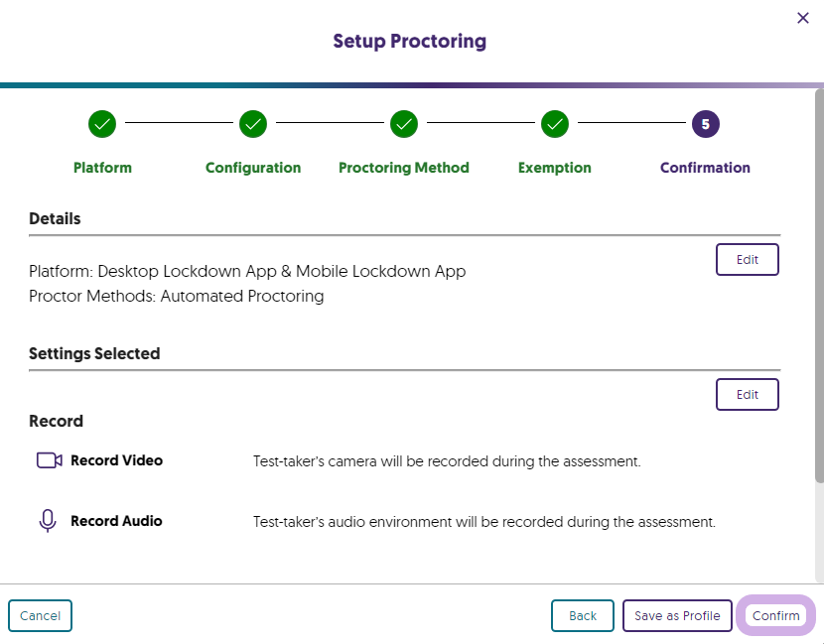
Task: Select the Exemption step label
Action: tap(555, 168)
